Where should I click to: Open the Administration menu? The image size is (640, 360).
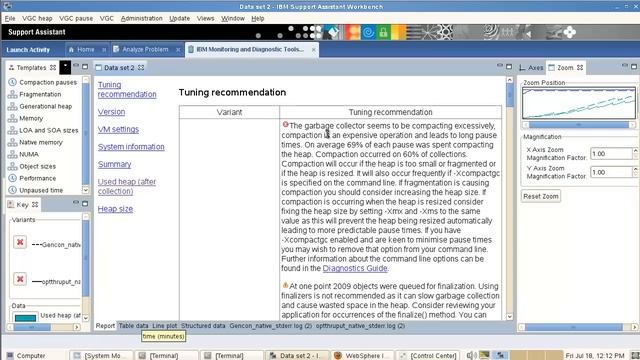[141, 18]
